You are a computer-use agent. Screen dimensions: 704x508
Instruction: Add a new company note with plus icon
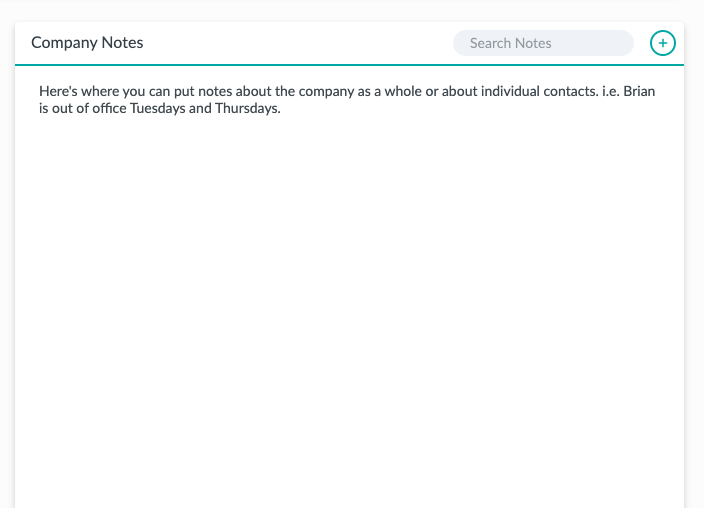click(663, 43)
